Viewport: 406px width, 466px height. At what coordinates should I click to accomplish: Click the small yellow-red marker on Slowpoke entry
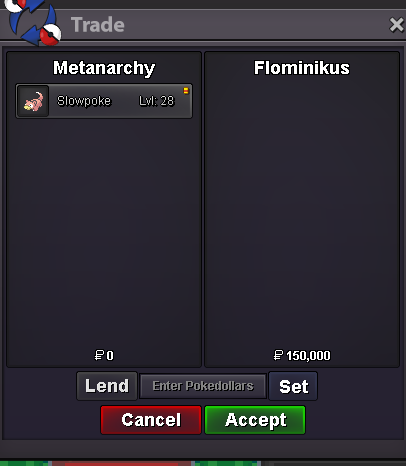[186, 90]
